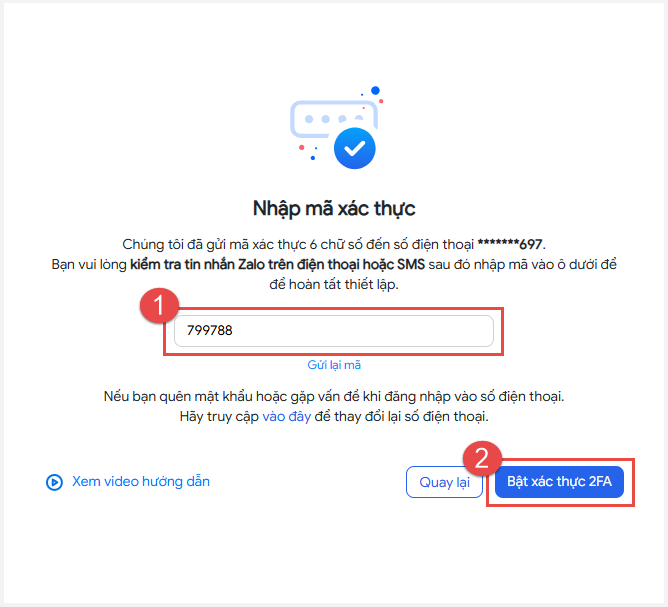Screen dimensions: 668x607
Task: Resend code via "Gửi lại mã" link
Action: coord(334,365)
